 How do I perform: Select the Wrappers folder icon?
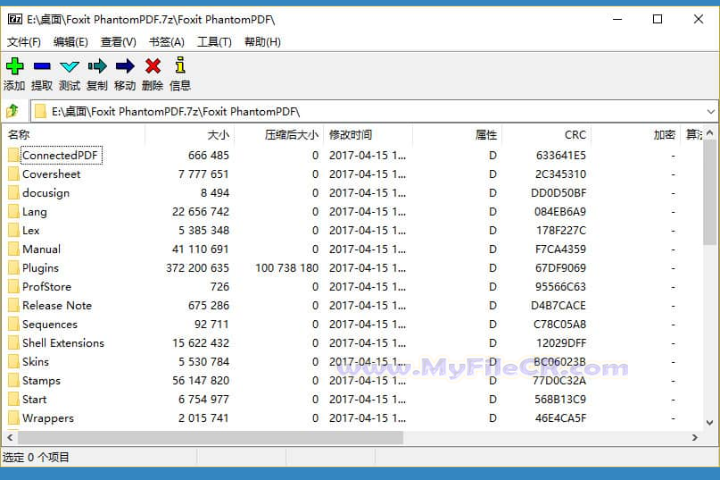pyautogui.click(x=14, y=418)
